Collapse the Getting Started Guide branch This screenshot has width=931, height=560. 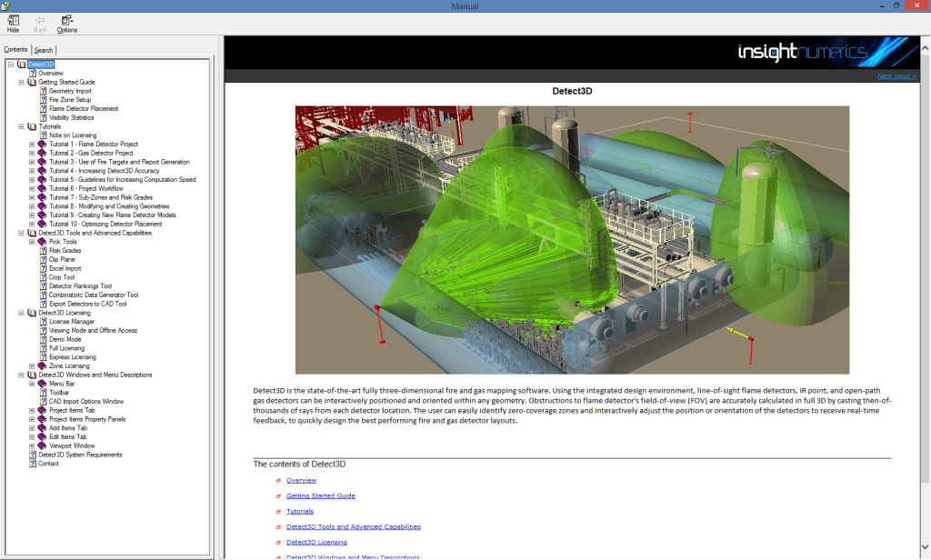click(20, 82)
